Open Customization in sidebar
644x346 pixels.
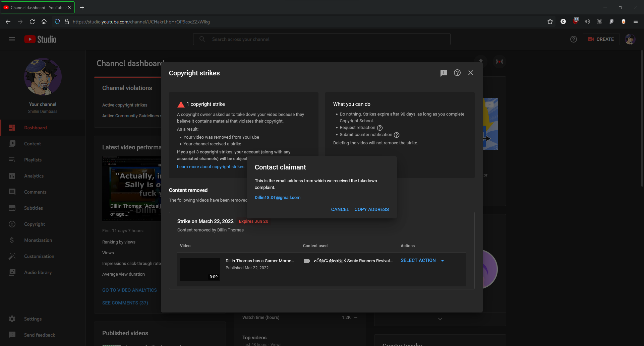pyautogui.click(x=43, y=256)
